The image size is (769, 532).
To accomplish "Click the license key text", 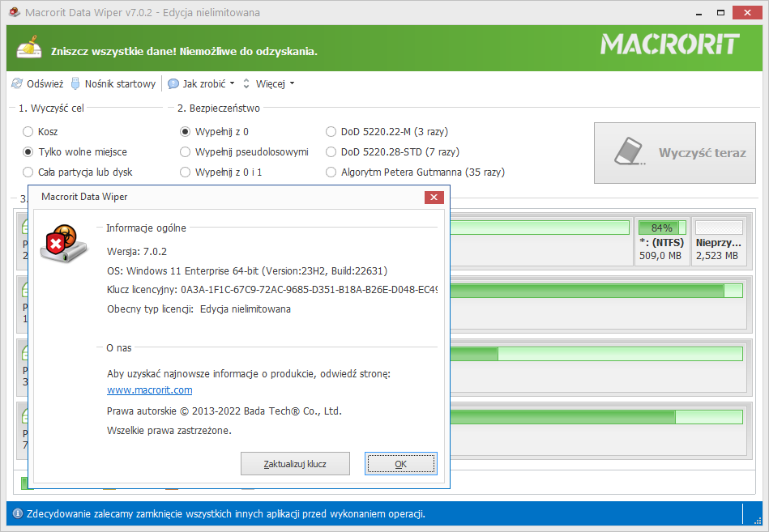I will click(x=272, y=290).
